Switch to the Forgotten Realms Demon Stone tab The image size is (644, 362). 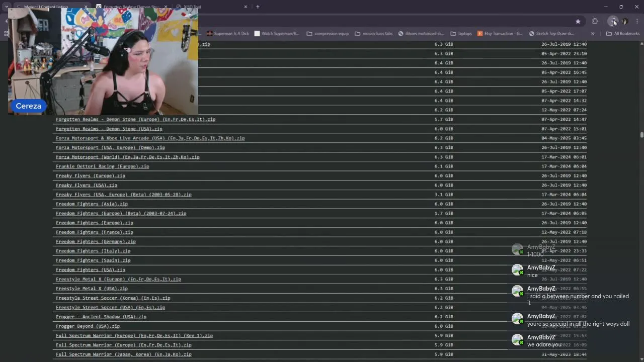point(131,7)
